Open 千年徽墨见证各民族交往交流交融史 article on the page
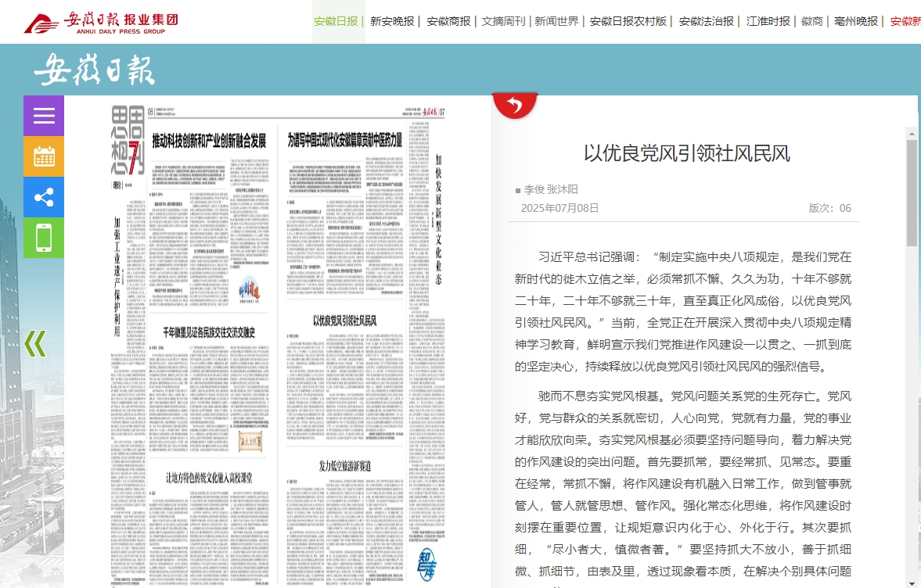 (x=209, y=332)
